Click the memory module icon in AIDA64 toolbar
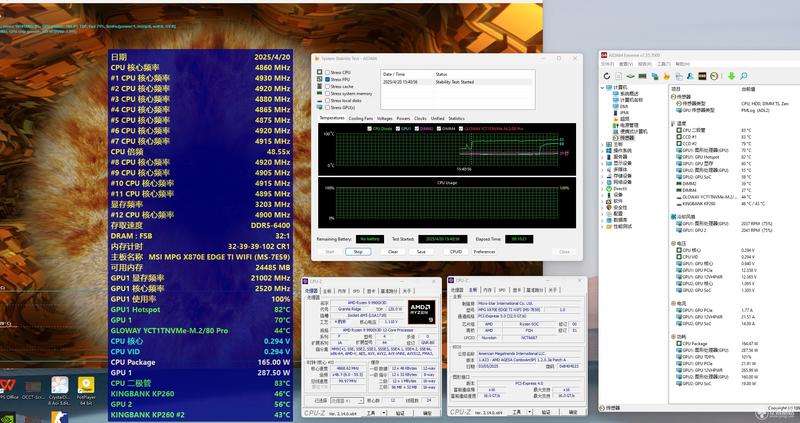Image resolution: width=800 pixels, height=423 pixels. pyautogui.click(x=642, y=76)
